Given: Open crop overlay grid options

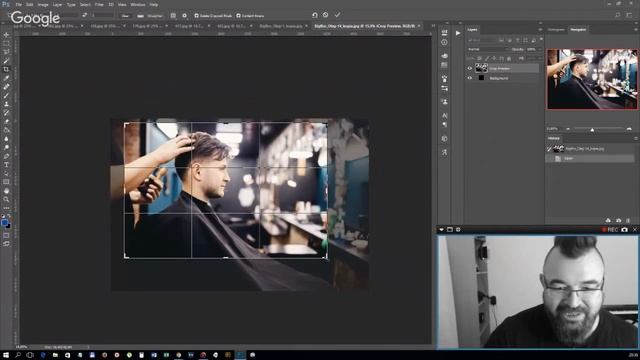Looking at the screenshot, I should tap(173, 16).
